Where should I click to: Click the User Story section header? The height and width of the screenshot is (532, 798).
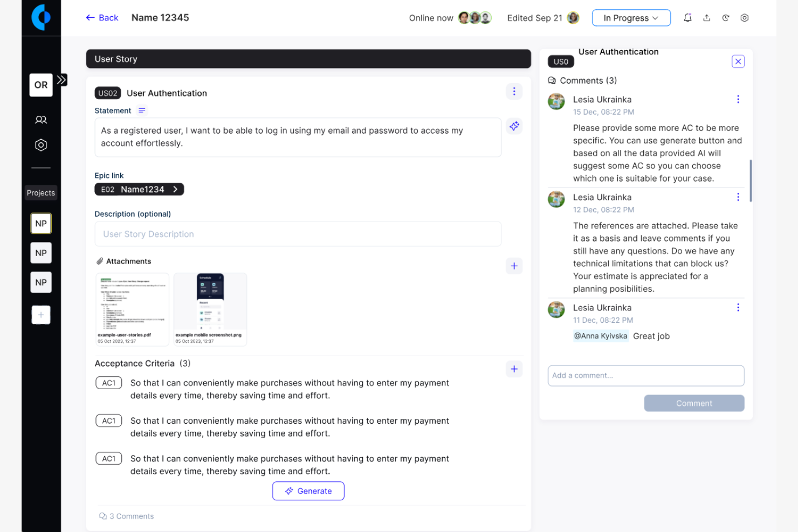tap(308, 59)
